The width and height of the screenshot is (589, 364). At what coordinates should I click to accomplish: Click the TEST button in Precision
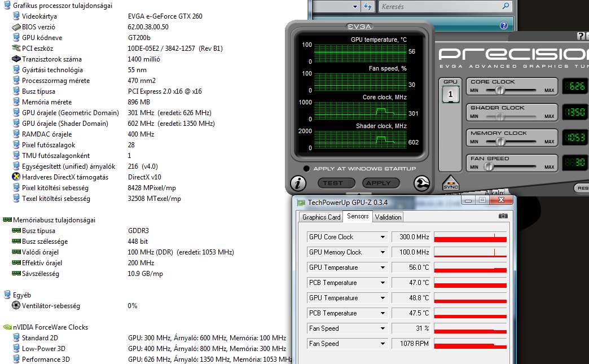[x=336, y=183]
